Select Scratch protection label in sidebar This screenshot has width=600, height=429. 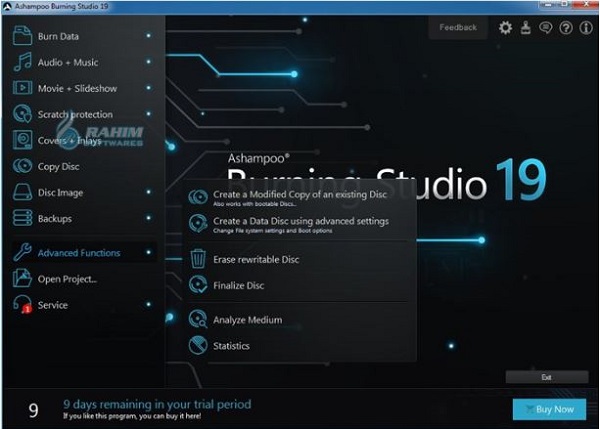[75, 114]
